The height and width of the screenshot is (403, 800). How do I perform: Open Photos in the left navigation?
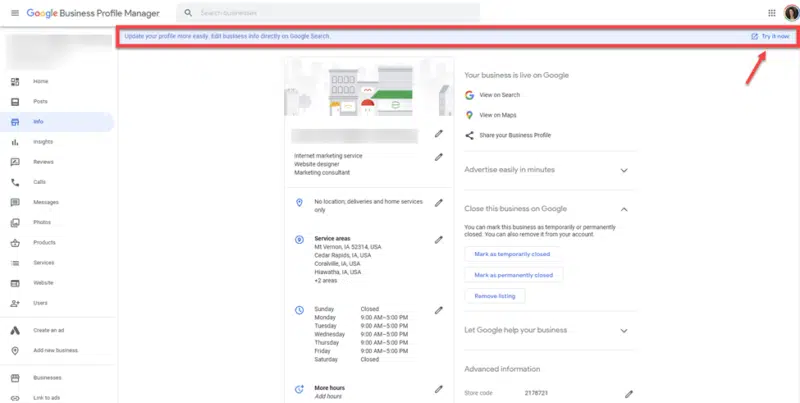click(x=43, y=222)
